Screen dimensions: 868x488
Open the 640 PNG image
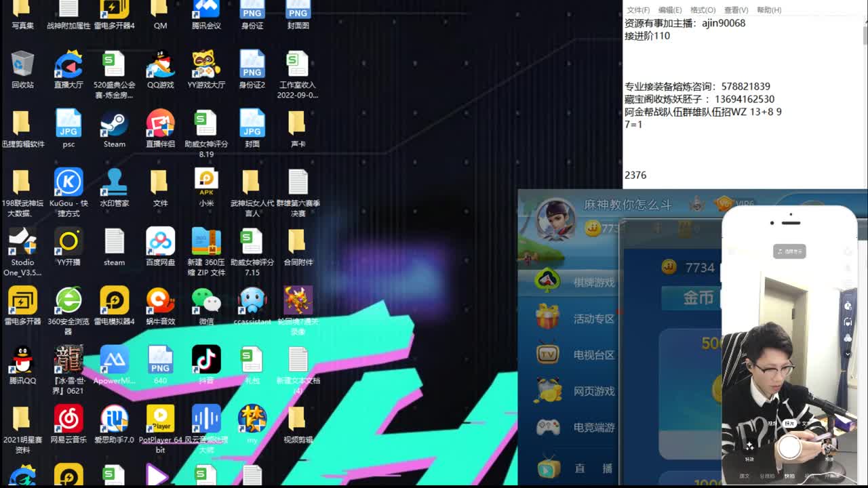pos(161,365)
